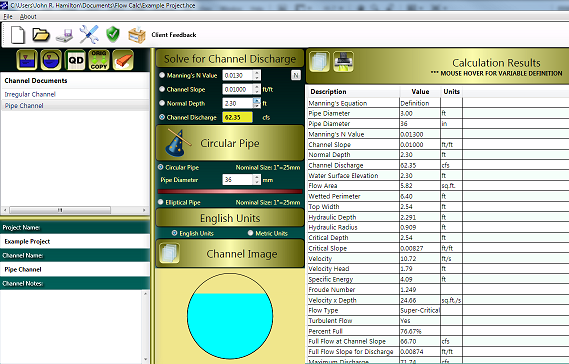Click the Save disk icon
569x364 pixels.
pyautogui.click(x=65, y=35)
